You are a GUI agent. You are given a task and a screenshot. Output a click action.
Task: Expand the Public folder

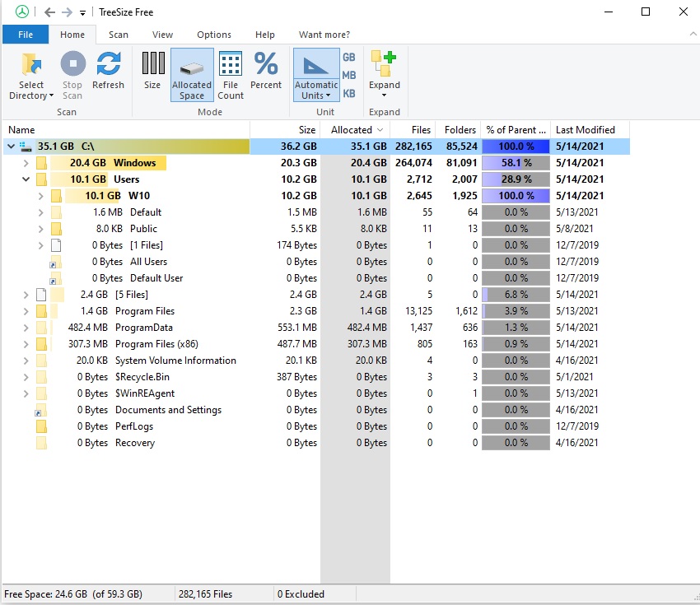pyautogui.click(x=40, y=229)
